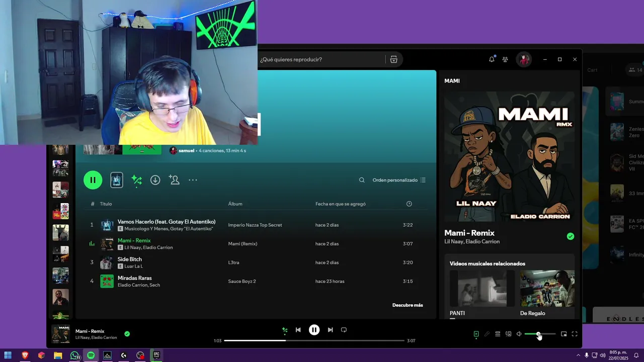This screenshot has width=644, height=362.
Task: Open WhatsApp from taskbar
Action: coord(74,355)
